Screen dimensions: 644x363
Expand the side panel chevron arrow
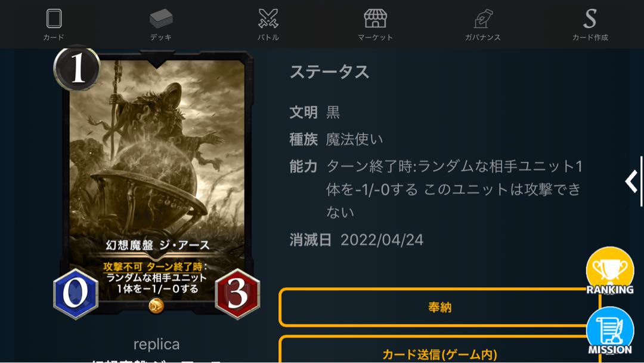click(631, 181)
